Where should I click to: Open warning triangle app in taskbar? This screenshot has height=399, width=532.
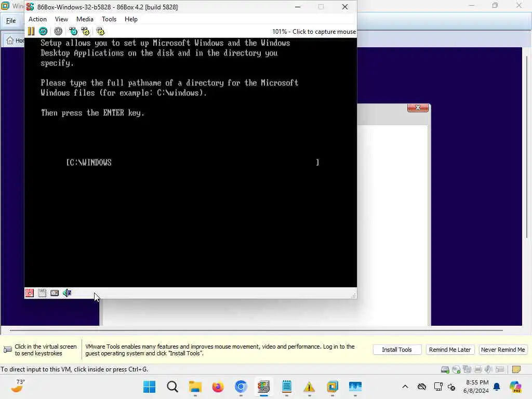(x=310, y=387)
